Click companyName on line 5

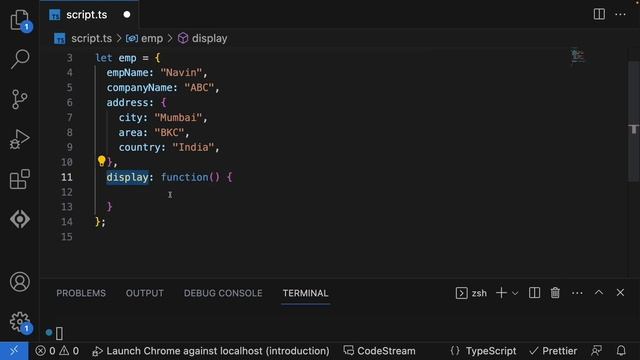coord(140,88)
